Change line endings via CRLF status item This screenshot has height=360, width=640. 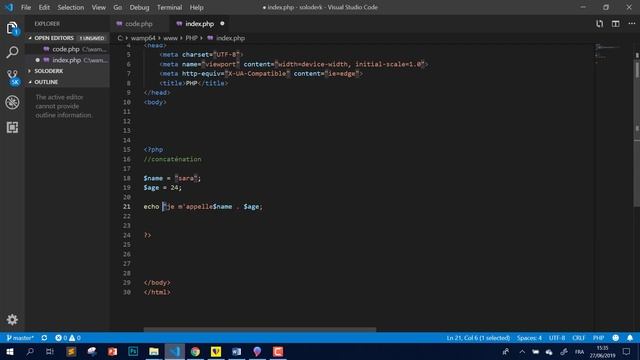click(578, 338)
